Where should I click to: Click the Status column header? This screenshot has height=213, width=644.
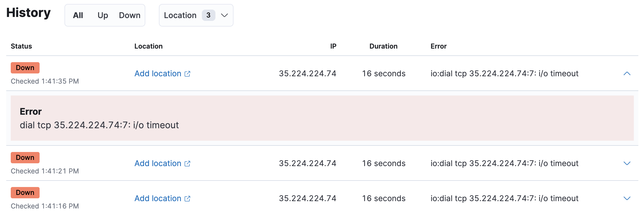[x=21, y=46]
